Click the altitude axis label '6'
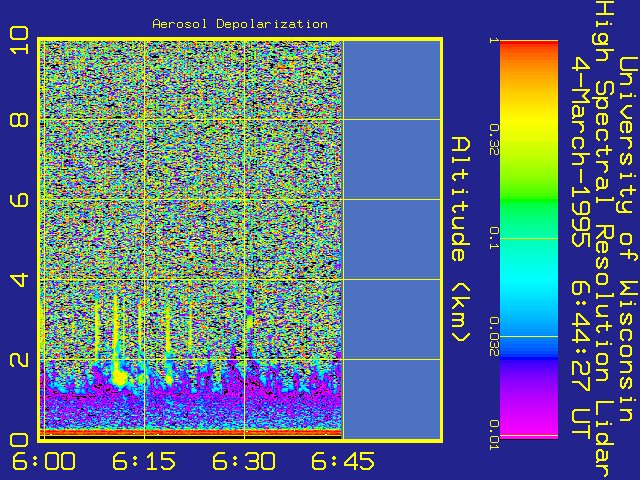The width and height of the screenshot is (640, 480). coord(19,200)
